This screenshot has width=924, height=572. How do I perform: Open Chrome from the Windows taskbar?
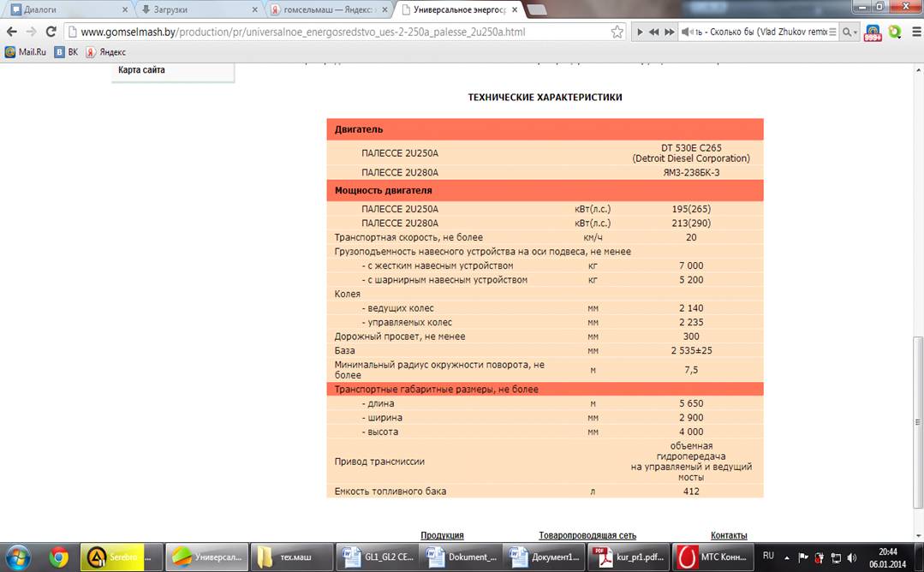point(58,557)
